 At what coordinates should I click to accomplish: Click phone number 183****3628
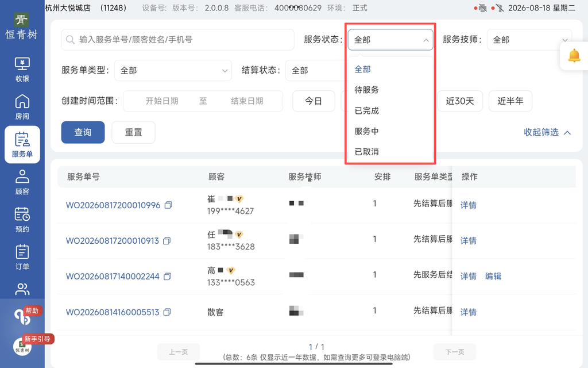tap(231, 247)
